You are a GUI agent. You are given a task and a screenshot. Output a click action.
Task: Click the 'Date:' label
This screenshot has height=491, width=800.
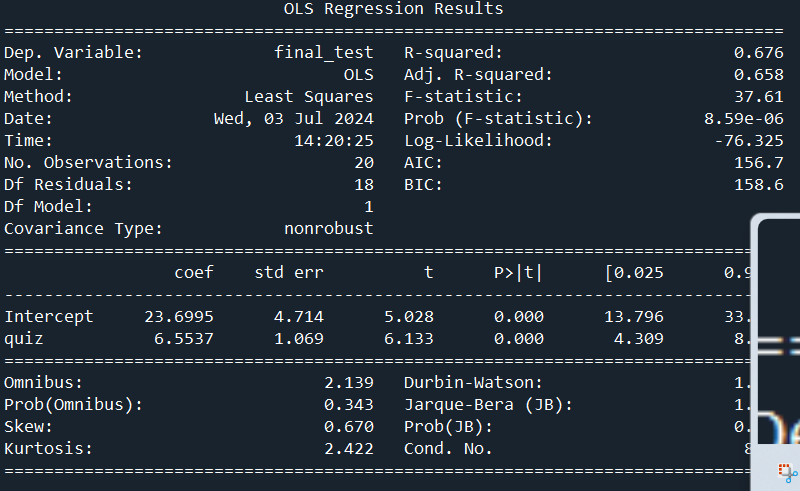pos(28,118)
